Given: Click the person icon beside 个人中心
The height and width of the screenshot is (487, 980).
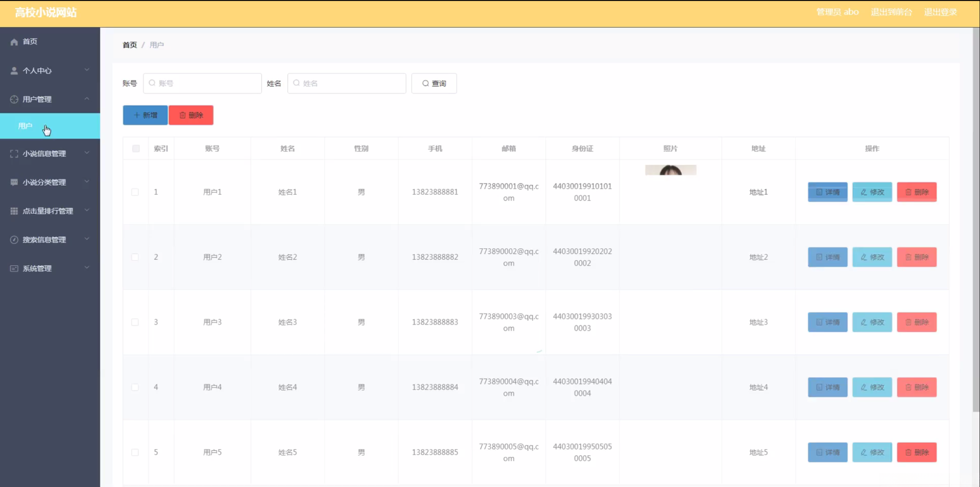Looking at the screenshot, I should 14,71.
